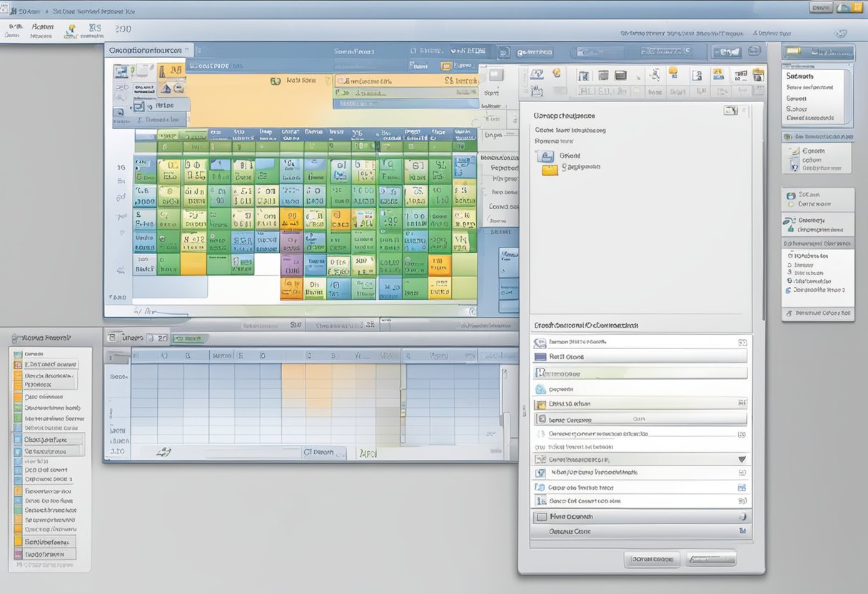Click the right confirmation button in the dialog
The height and width of the screenshot is (594, 868).
(x=710, y=558)
